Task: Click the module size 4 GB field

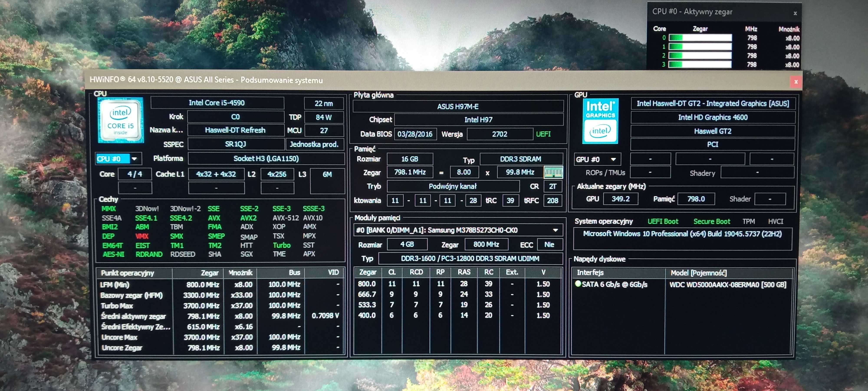Action: point(407,244)
